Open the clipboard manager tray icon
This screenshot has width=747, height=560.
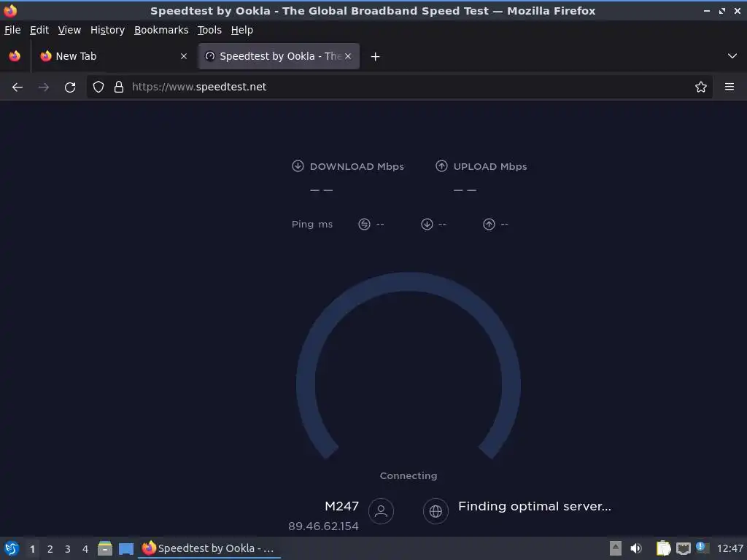click(x=663, y=548)
